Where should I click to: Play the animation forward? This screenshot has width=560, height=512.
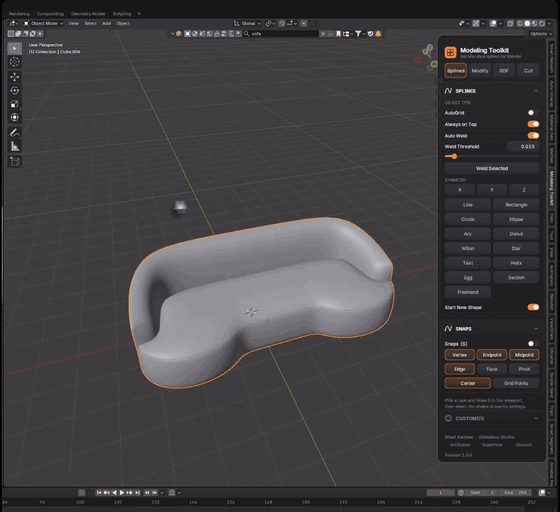coord(122,492)
